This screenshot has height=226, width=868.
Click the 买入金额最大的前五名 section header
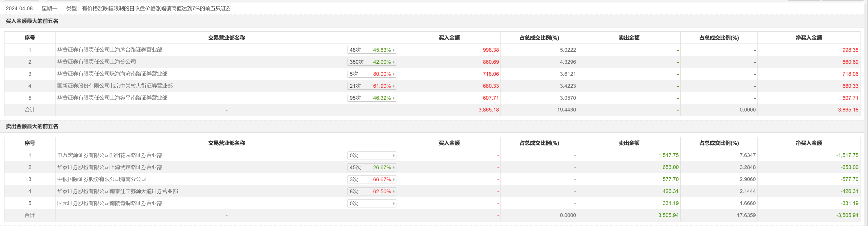pyautogui.click(x=32, y=21)
